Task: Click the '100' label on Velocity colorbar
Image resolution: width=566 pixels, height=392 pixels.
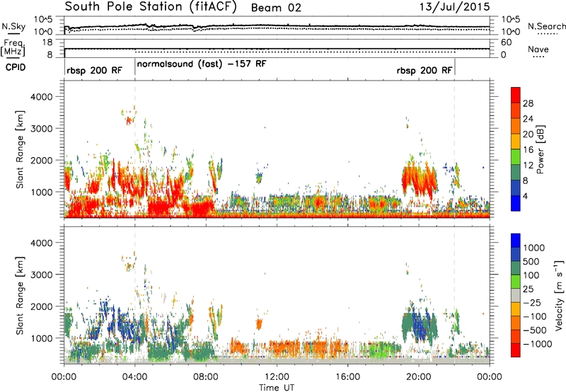Action: point(530,275)
